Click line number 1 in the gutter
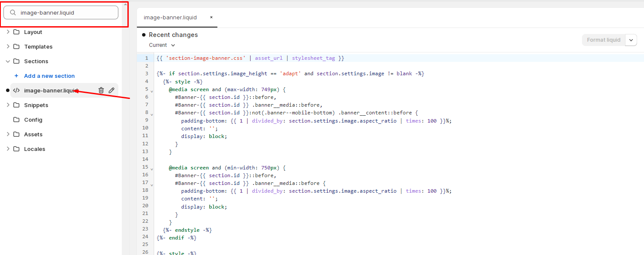The width and height of the screenshot is (644, 255). 146,58
